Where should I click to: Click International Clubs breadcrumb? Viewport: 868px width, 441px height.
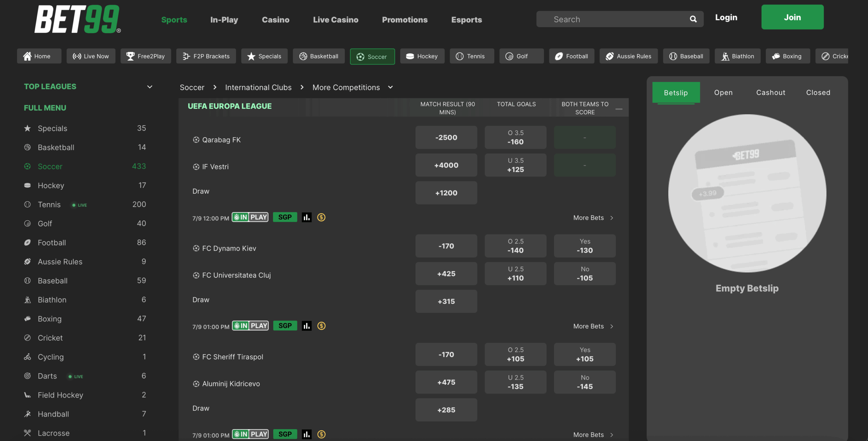click(258, 88)
